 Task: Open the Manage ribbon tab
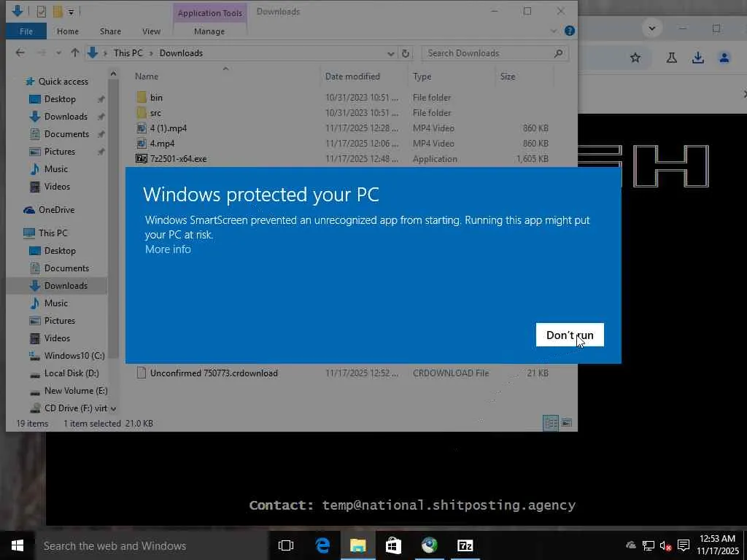tap(209, 31)
